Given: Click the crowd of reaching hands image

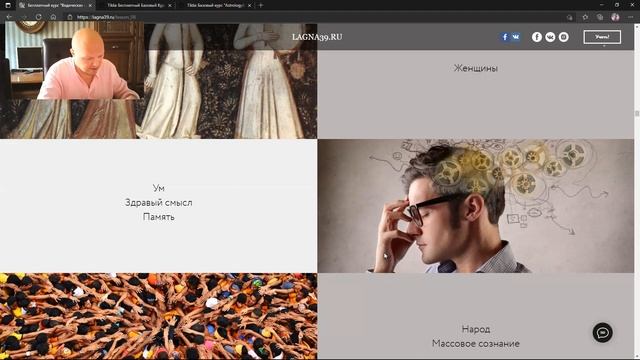Looking at the screenshot, I should (x=158, y=316).
